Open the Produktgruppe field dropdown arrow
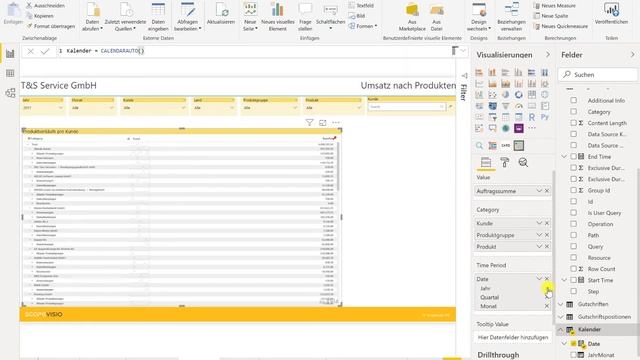Image resolution: width=640 pixels, height=360 pixels. [x=539, y=235]
